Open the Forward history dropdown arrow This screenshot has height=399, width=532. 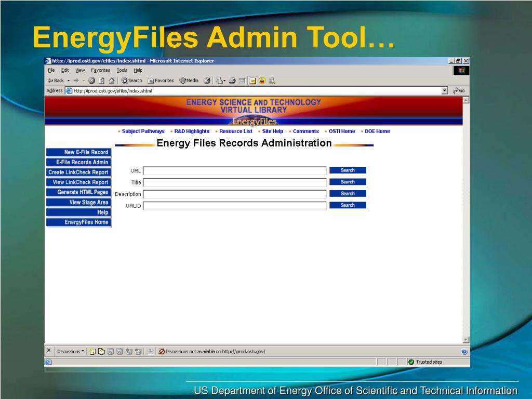coord(84,81)
